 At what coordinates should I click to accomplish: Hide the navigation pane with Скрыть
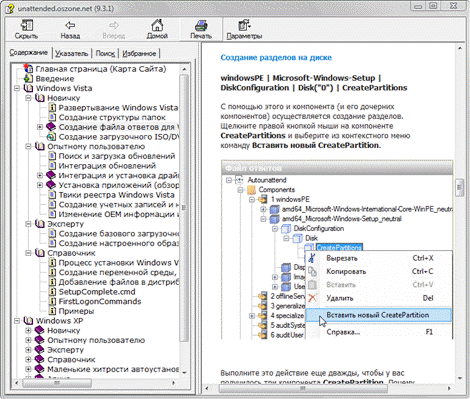coord(26,29)
